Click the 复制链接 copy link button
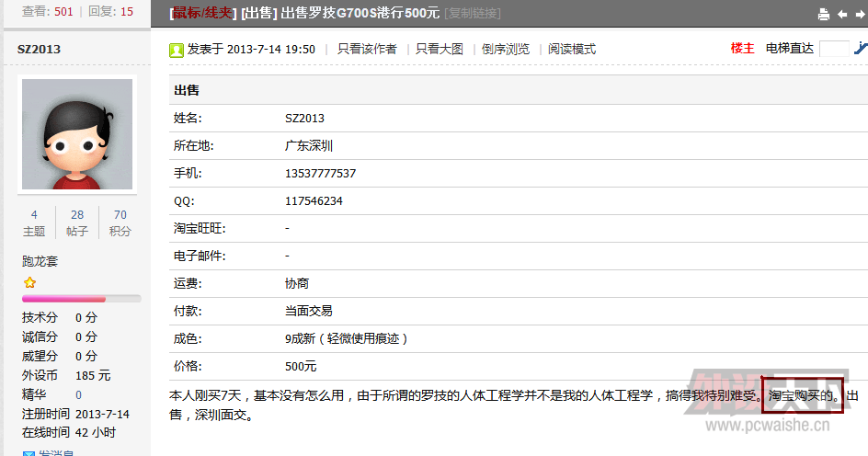This screenshot has width=868, height=456. [x=473, y=13]
